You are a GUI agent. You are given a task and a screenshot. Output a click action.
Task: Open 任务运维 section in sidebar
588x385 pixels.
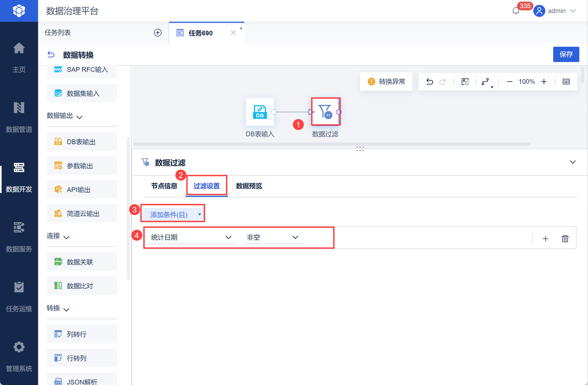tap(19, 296)
